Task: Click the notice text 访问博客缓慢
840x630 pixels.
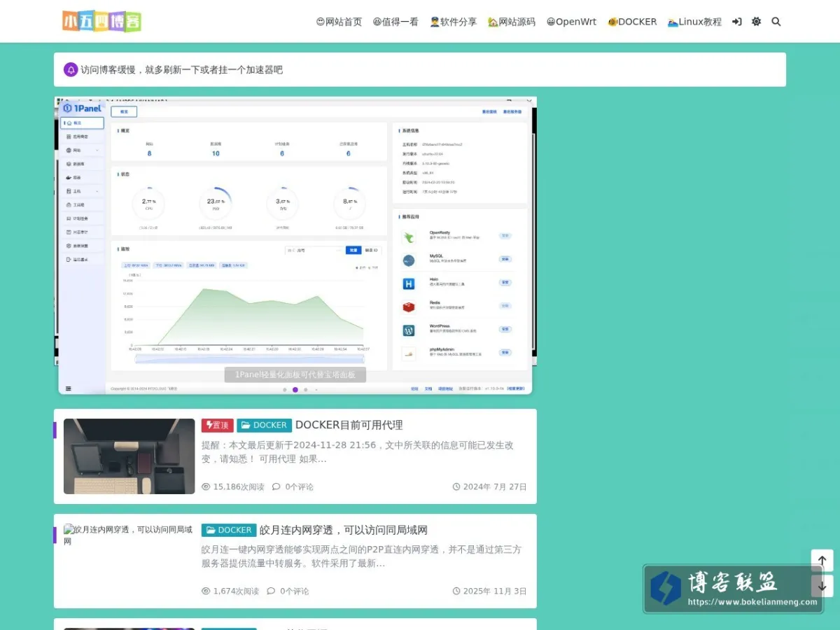Action: [x=181, y=69]
